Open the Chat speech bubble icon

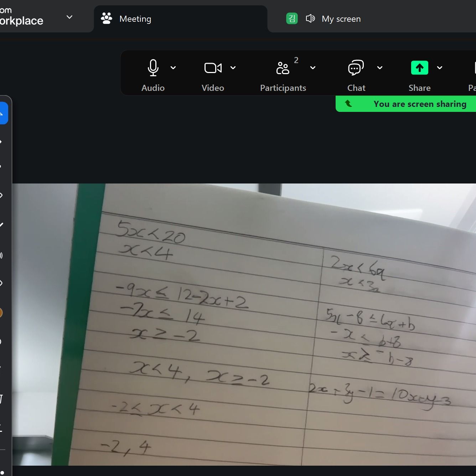tap(356, 68)
